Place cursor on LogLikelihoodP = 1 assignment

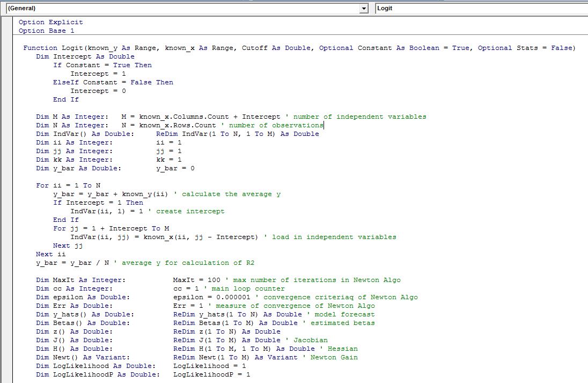coord(211,374)
